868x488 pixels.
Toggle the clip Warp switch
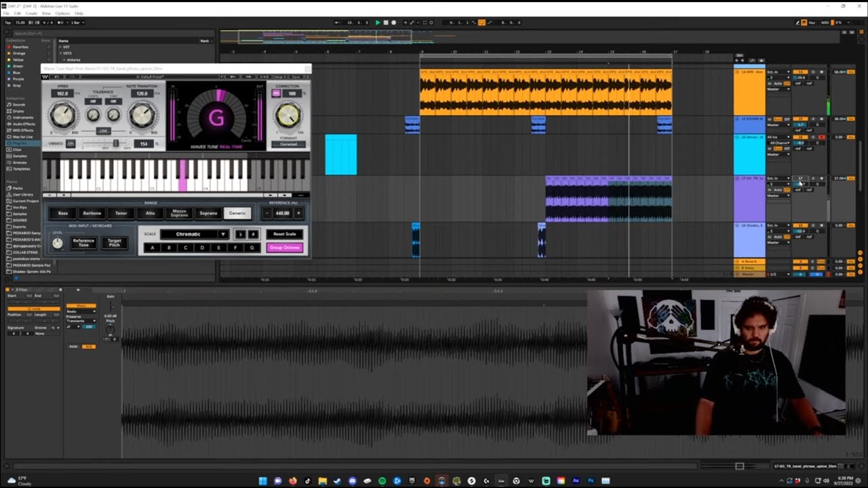(x=81, y=306)
